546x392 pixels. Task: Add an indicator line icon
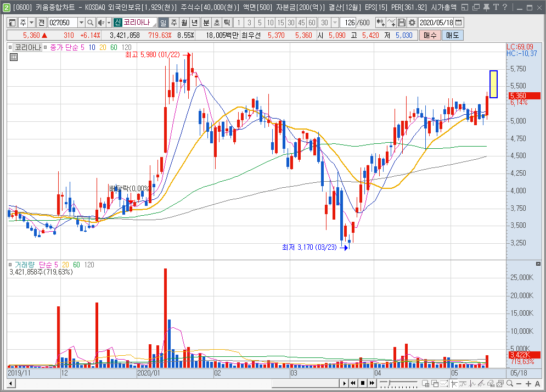(391, 23)
